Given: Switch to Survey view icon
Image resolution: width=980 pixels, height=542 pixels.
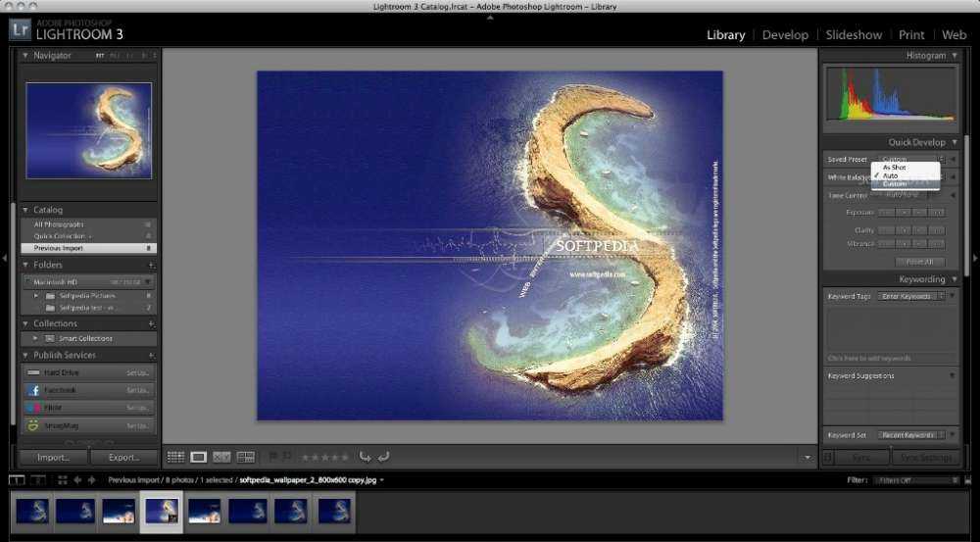Looking at the screenshot, I should [x=246, y=457].
